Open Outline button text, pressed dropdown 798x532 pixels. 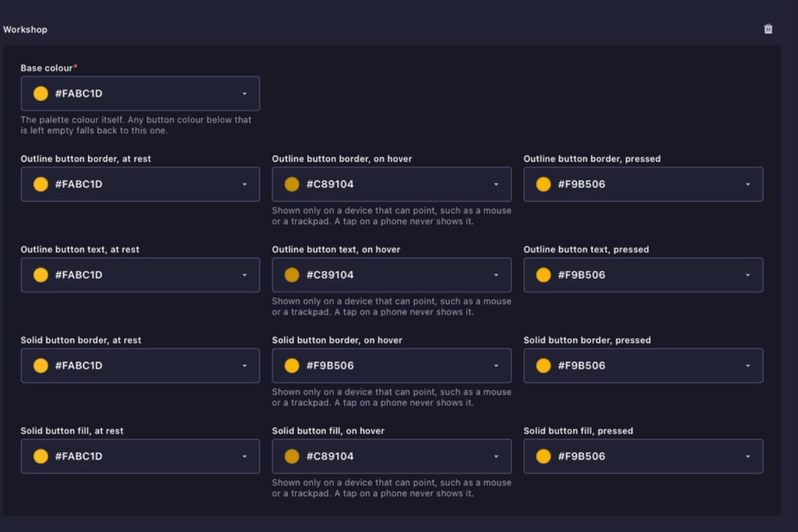(x=643, y=275)
